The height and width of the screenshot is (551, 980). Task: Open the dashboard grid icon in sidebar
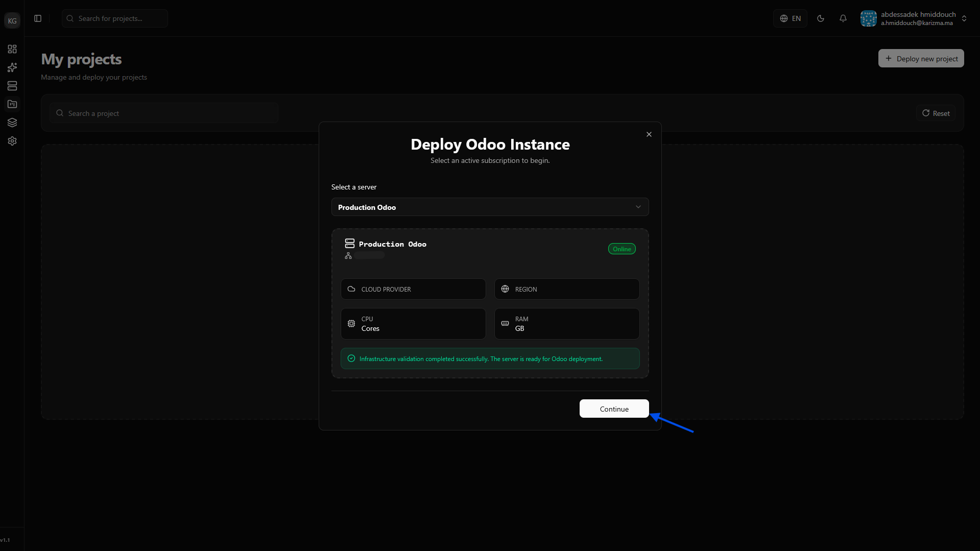pos(12,49)
